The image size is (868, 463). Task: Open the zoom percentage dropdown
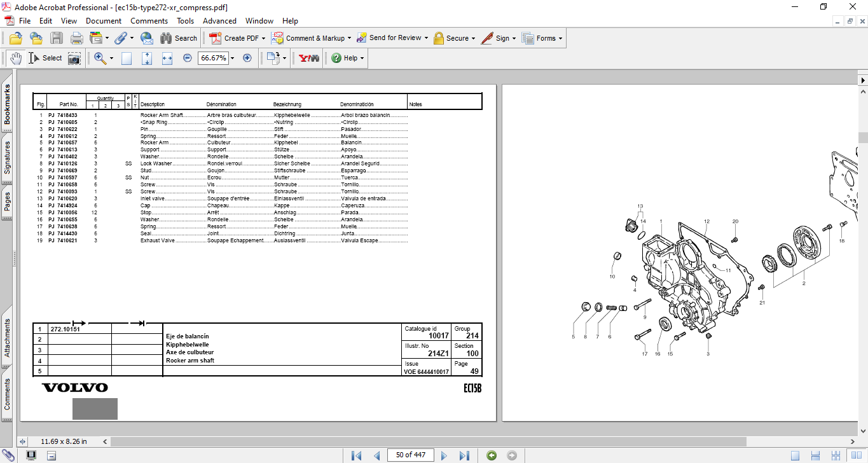[x=232, y=58]
